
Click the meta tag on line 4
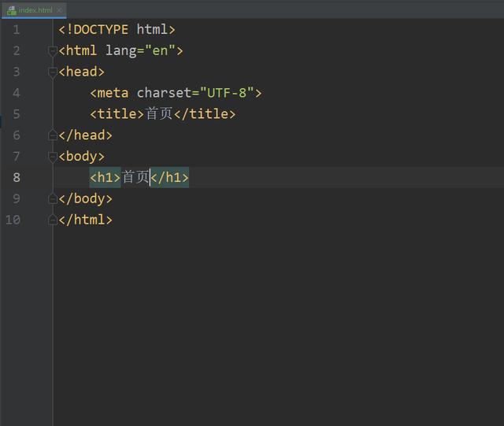tap(176, 93)
